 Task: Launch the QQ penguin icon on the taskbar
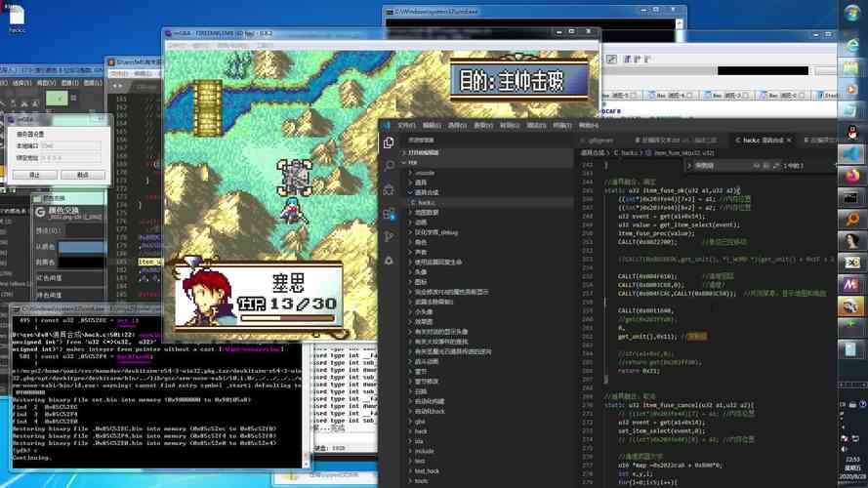pyautogui.click(x=852, y=132)
